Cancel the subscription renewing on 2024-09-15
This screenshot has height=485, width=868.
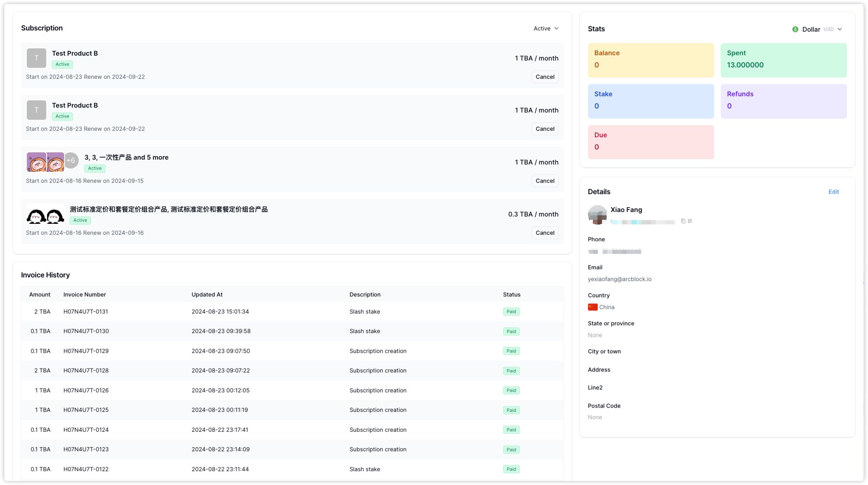point(545,181)
